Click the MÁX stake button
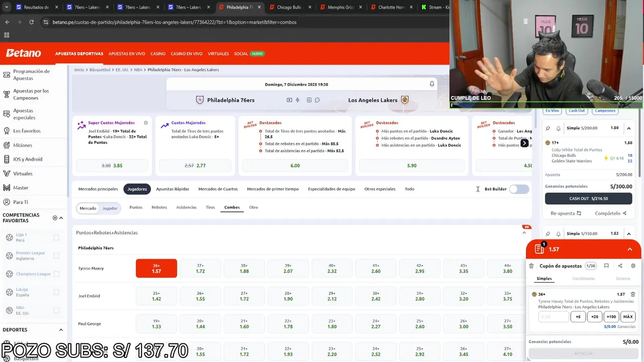This screenshot has height=362, width=644. [x=628, y=317]
